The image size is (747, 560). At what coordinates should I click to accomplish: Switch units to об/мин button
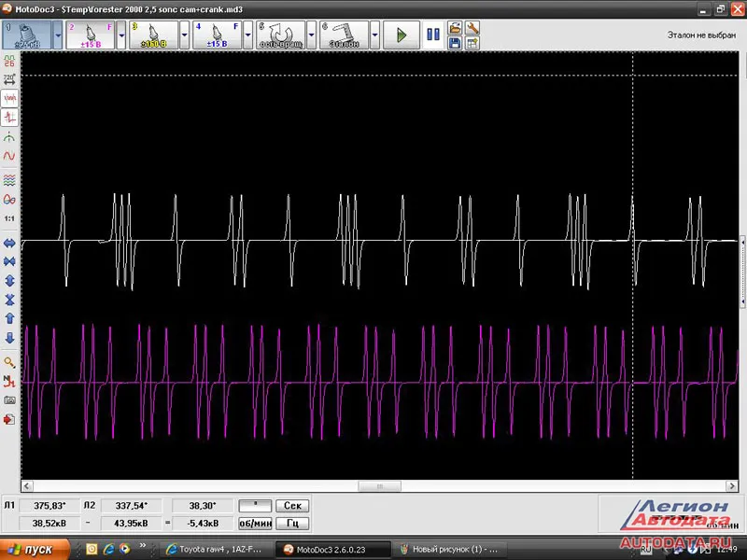[x=255, y=524]
